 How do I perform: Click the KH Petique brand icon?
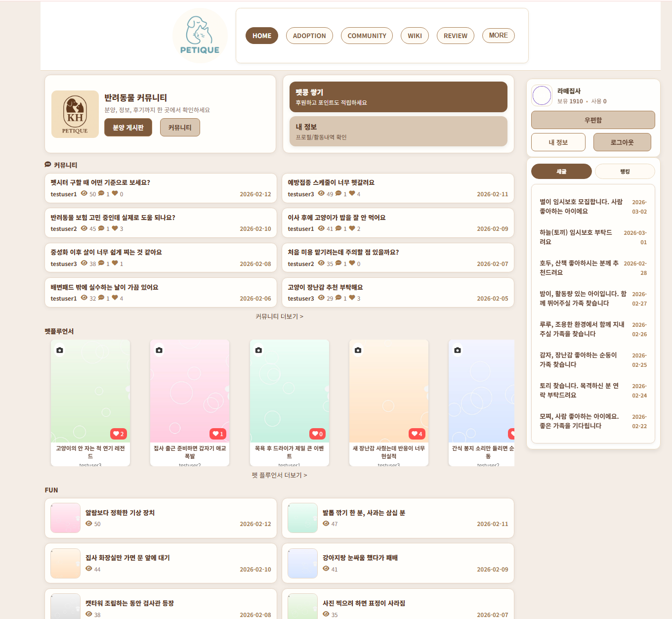(x=75, y=114)
